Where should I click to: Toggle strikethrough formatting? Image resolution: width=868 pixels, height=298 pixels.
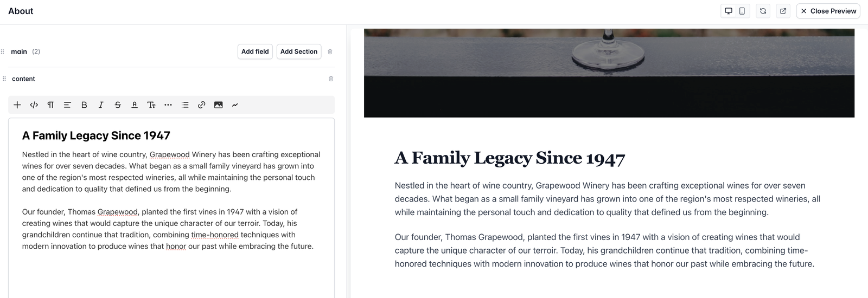[x=118, y=105]
